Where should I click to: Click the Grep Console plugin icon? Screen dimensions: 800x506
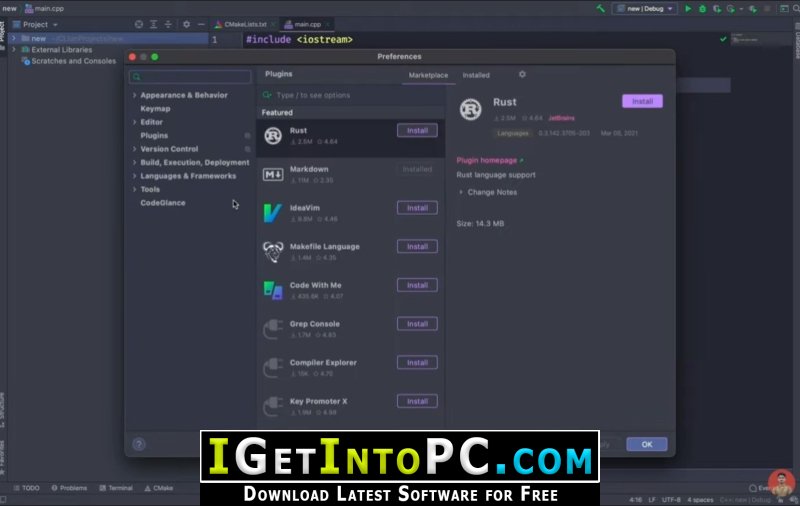tap(273, 328)
